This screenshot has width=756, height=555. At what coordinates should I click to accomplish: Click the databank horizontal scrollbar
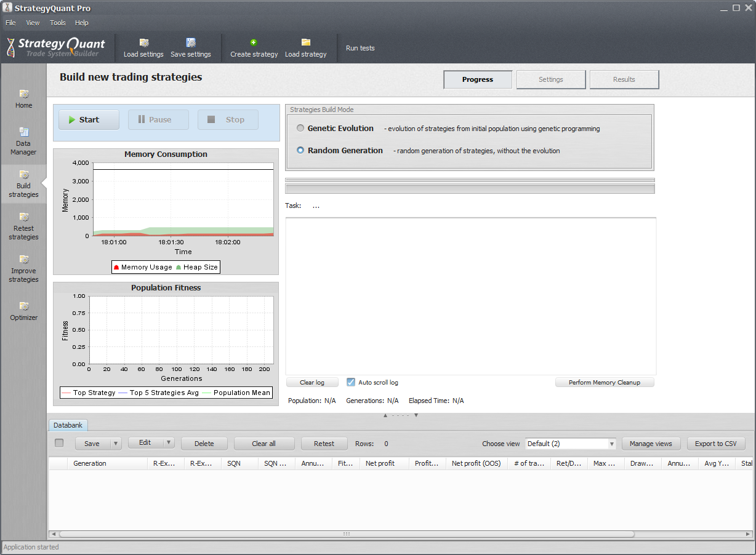click(x=346, y=534)
